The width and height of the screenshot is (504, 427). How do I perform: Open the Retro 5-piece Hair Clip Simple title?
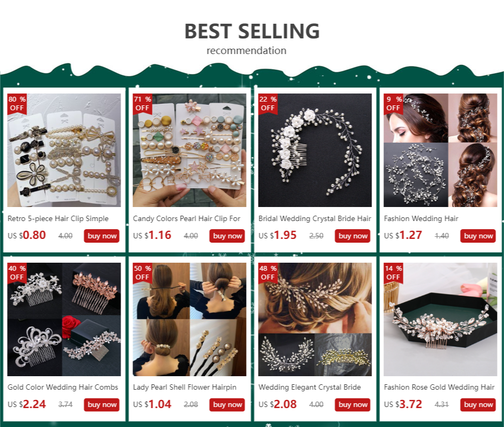coord(58,218)
